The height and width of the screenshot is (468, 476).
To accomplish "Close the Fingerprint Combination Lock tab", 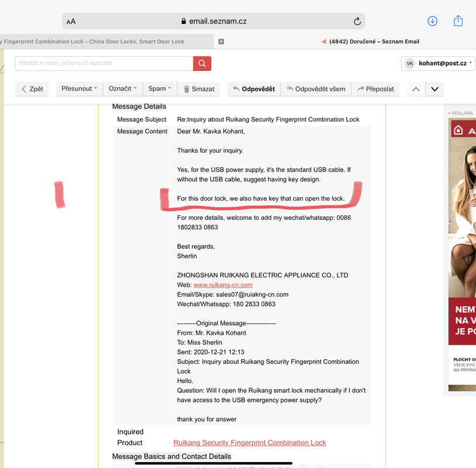I will click(x=221, y=42).
